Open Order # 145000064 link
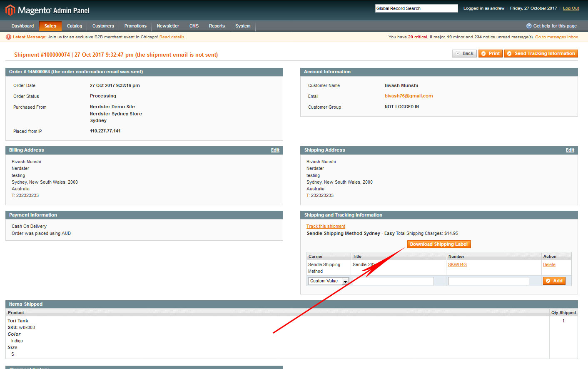The image size is (588, 369). 30,72
